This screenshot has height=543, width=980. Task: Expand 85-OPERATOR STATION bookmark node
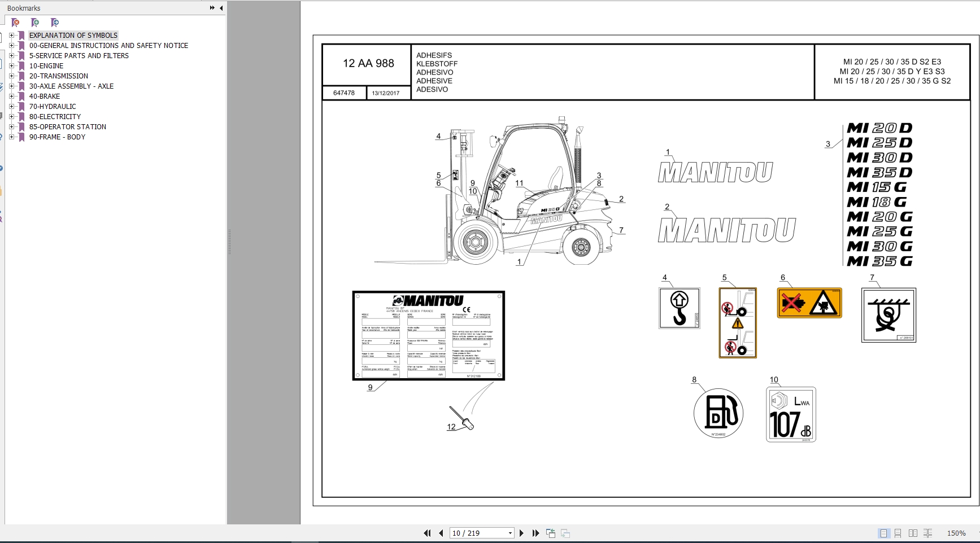[x=12, y=126]
